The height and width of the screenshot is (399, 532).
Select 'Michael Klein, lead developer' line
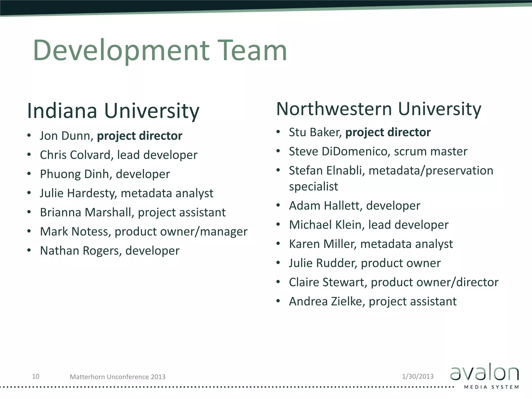(x=369, y=225)
